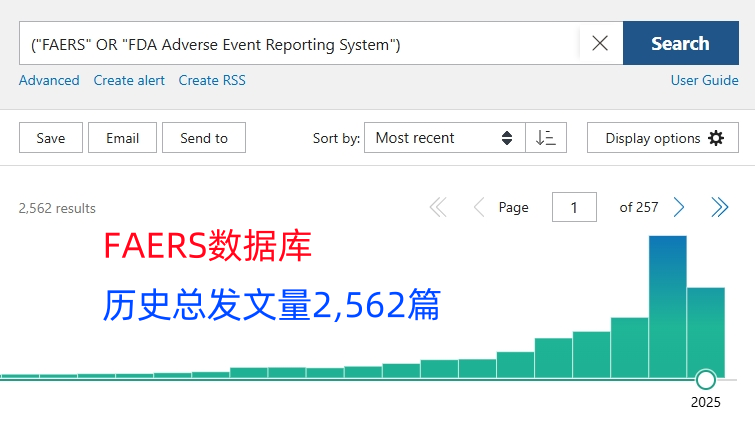This screenshot has height=421, width=755.
Task: Open the Send to menu
Action: pyautogui.click(x=204, y=138)
